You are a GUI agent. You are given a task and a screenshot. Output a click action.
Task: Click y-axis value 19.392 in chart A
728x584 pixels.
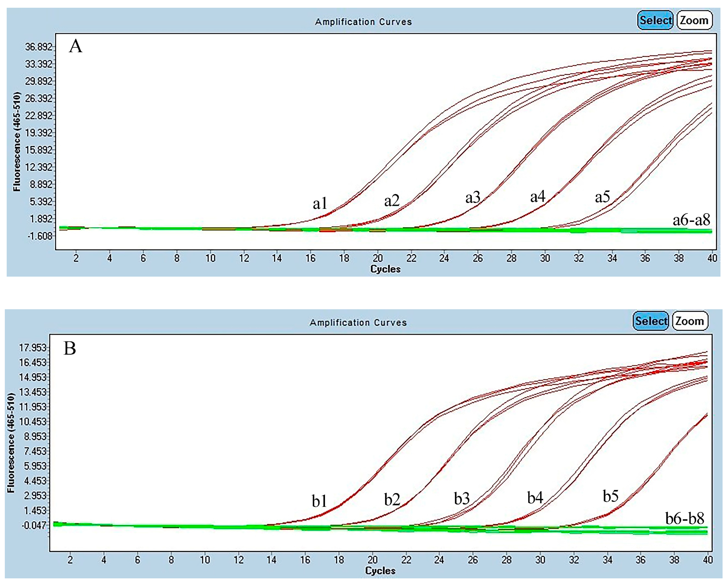pyautogui.click(x=39, y=133)
